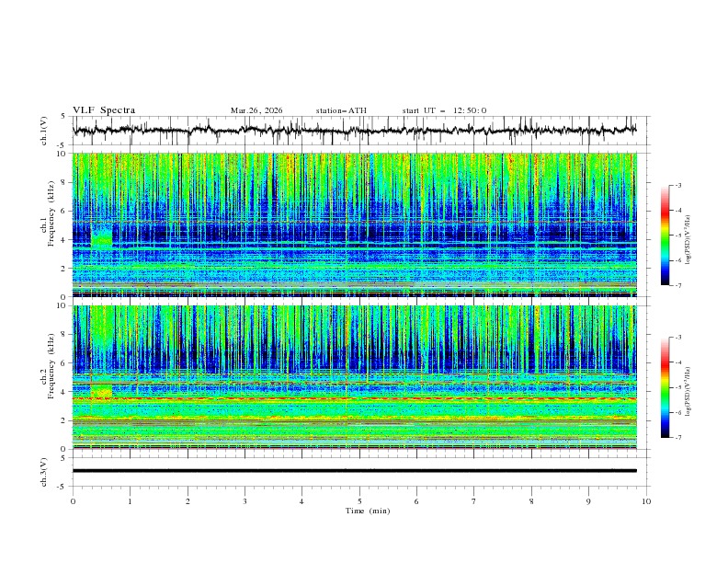Click time-axis tick label "5"

pyautogui.click(x=359, y=501)
